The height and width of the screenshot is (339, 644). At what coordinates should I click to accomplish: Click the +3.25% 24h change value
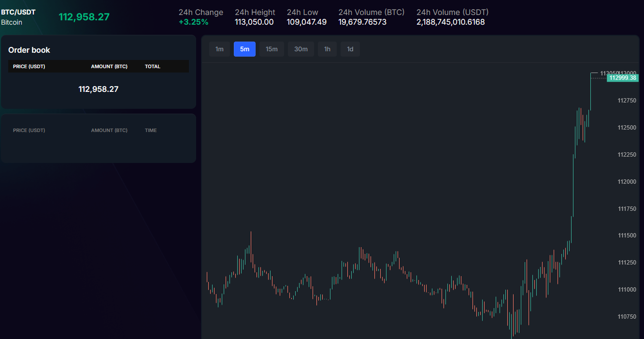(193, 22)
